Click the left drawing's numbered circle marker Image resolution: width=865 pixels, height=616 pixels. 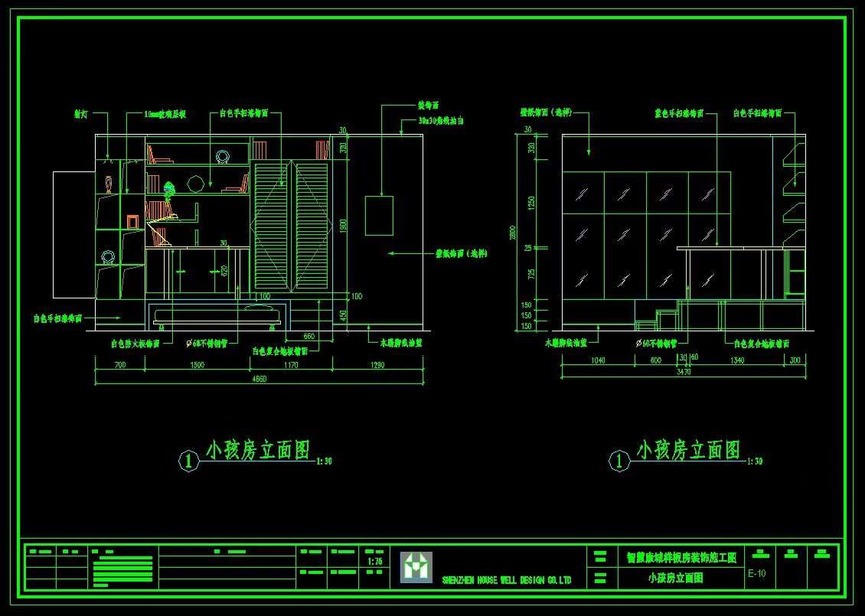tap(189, 461)
